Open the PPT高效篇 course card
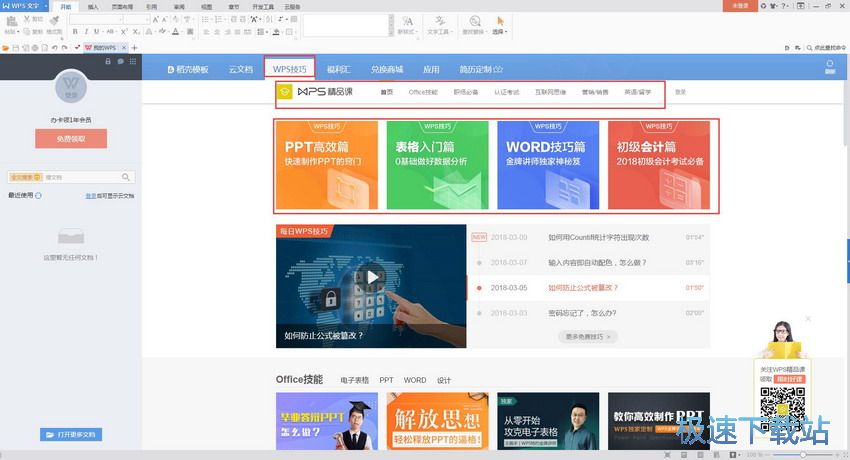This screenshot has height=460, width=850. click(327, 165)
